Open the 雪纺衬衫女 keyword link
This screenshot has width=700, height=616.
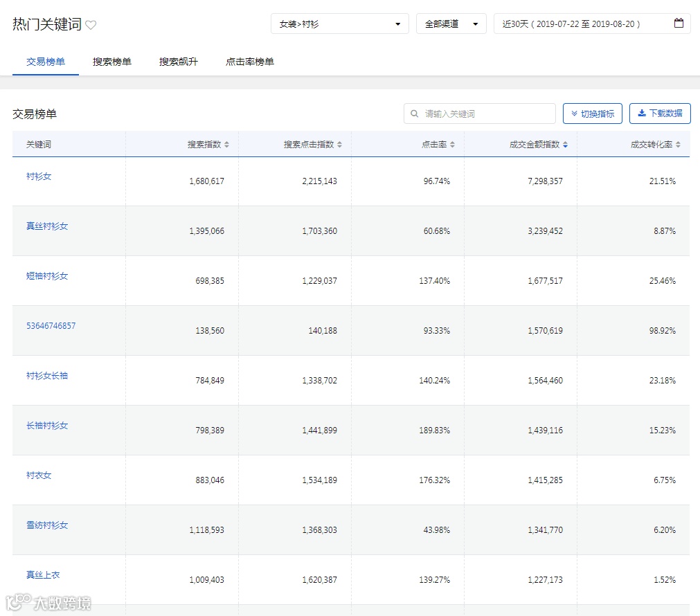point(47,525)
